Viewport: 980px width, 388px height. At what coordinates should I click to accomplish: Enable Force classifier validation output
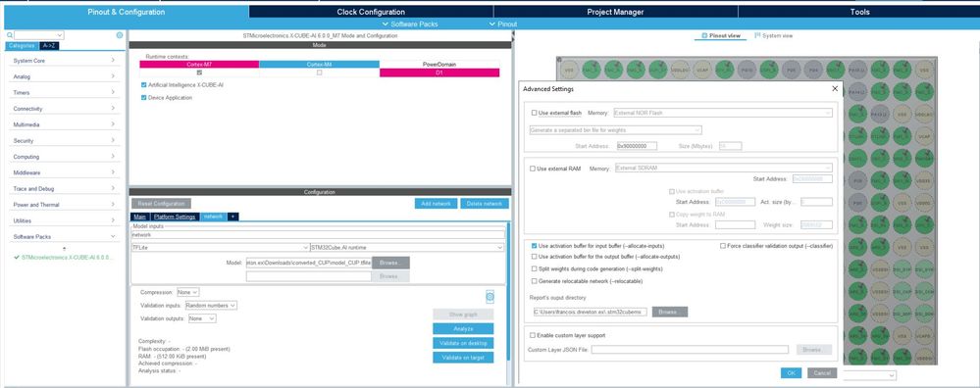pyautogui.click(x=723, y=246)
